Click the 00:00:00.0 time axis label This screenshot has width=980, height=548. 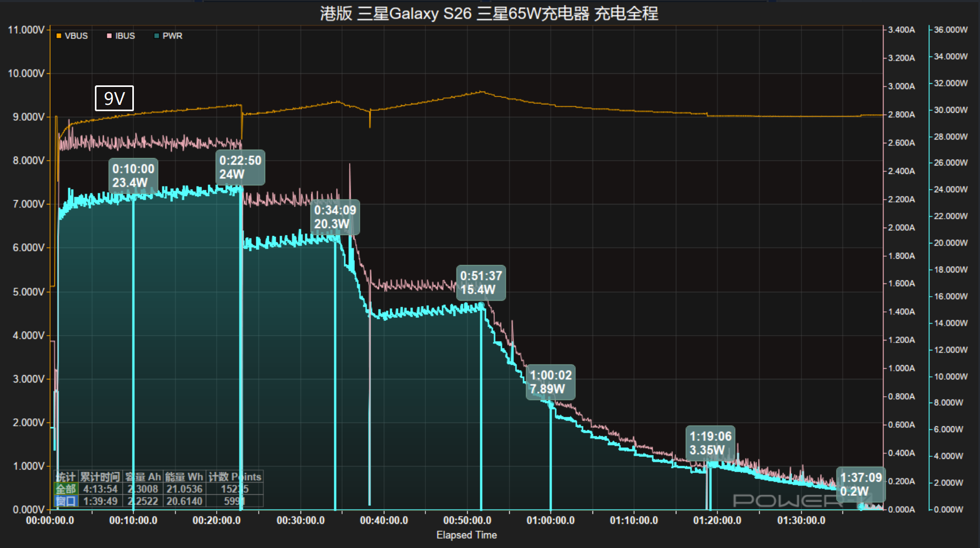[50, 521]
